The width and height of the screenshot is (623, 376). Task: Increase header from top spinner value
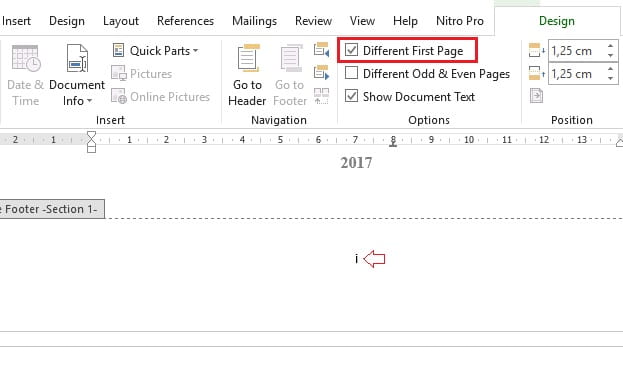click(x=610, y=47)
